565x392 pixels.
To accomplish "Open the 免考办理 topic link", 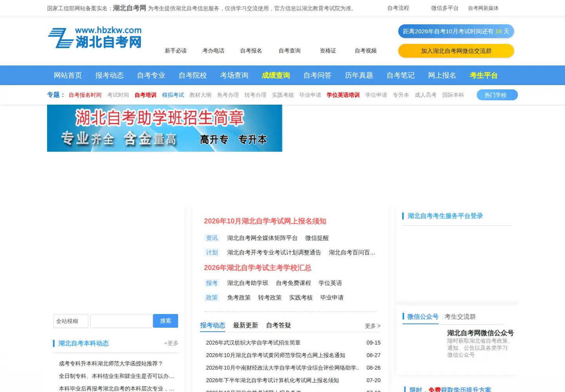I will click(228, 95).
